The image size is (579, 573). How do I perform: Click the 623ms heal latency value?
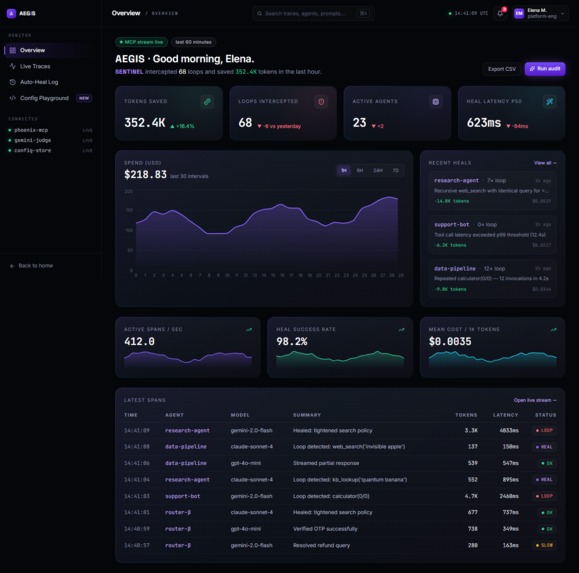click(484, 123)
